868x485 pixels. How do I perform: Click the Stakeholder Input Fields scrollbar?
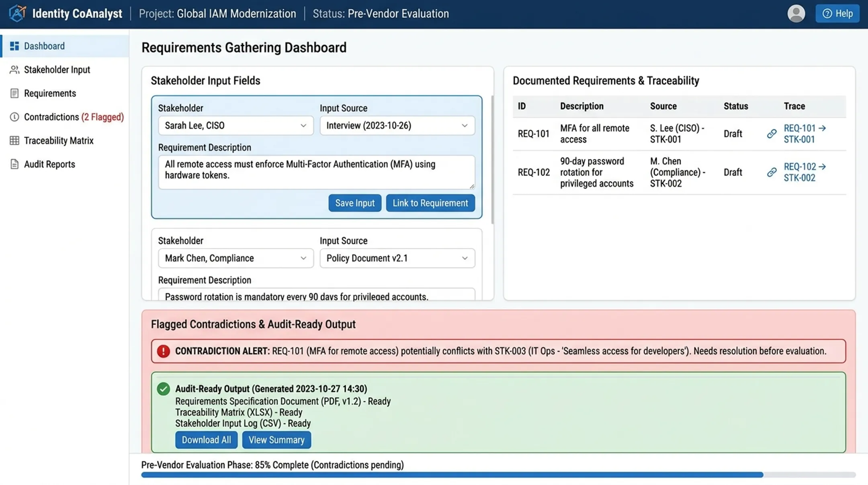tap(492, 160)
